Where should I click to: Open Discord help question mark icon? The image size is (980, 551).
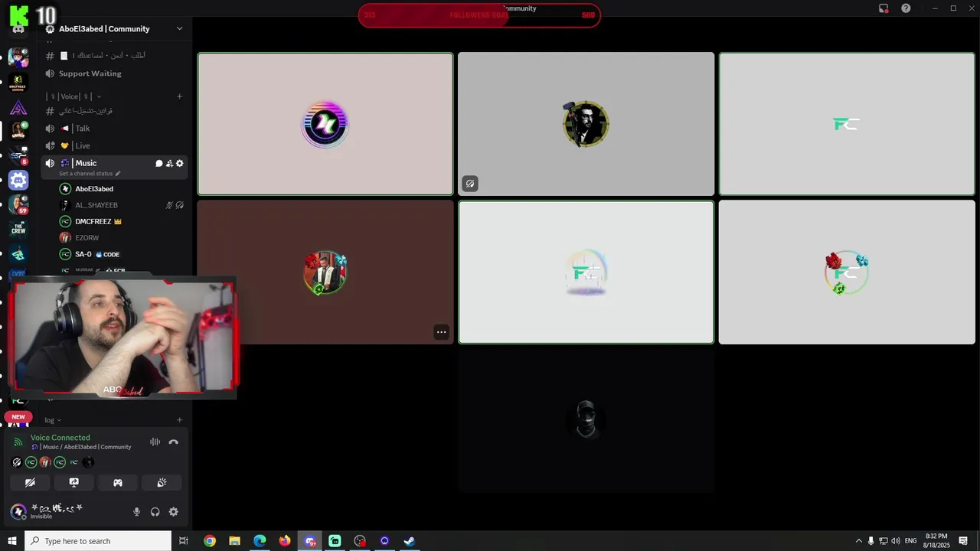tap(906, 8)
